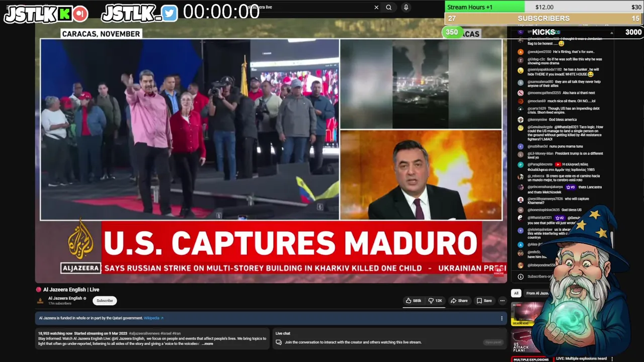Viewport: 644px width, 362px height.
Task: Save the video to a playlist
Action: tap(485, 301)
